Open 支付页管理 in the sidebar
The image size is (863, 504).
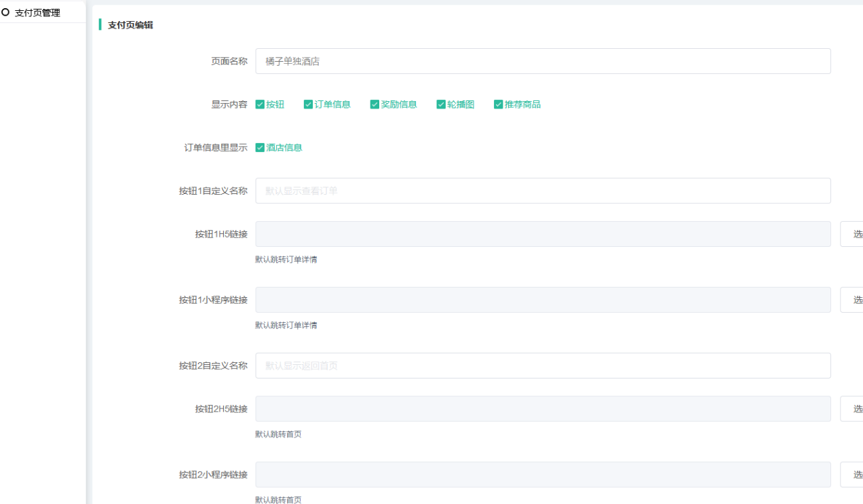coord(37,13)
